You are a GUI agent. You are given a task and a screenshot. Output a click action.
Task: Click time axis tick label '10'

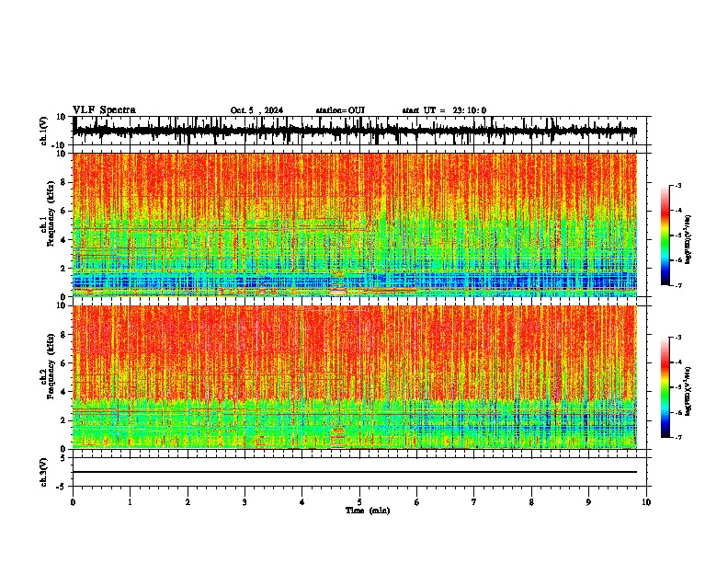pyautogui.click(x=646, y=502)
